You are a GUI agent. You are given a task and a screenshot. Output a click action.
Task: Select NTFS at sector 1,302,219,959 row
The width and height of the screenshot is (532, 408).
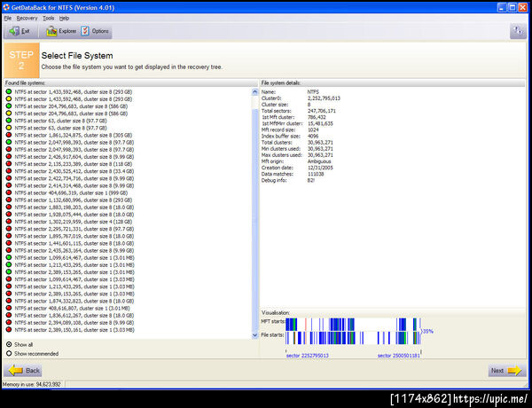[74, 222]
